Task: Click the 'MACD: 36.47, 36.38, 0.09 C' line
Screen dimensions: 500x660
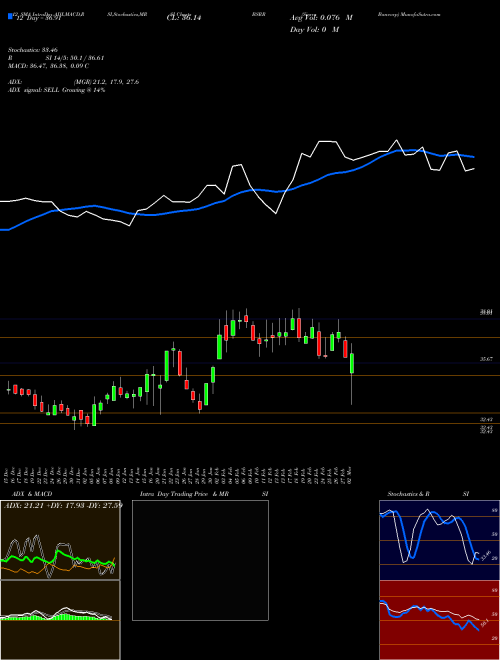Action: coord(48,66)
